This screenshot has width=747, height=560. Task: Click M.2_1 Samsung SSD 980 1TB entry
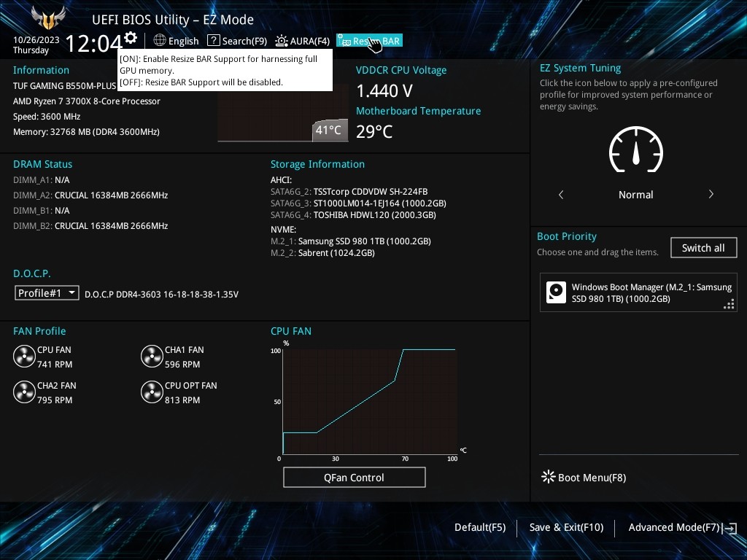pos(351,241)
